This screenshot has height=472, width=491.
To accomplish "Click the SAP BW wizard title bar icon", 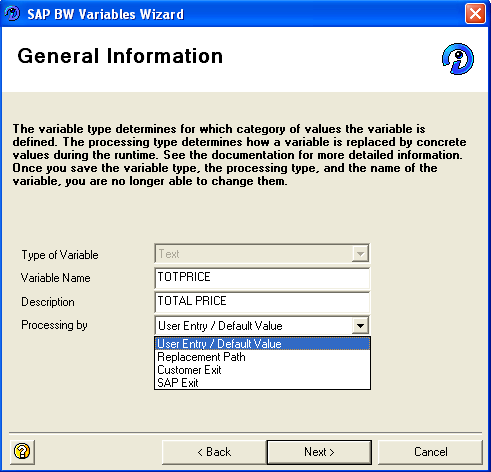I will (x=13, y=14).
